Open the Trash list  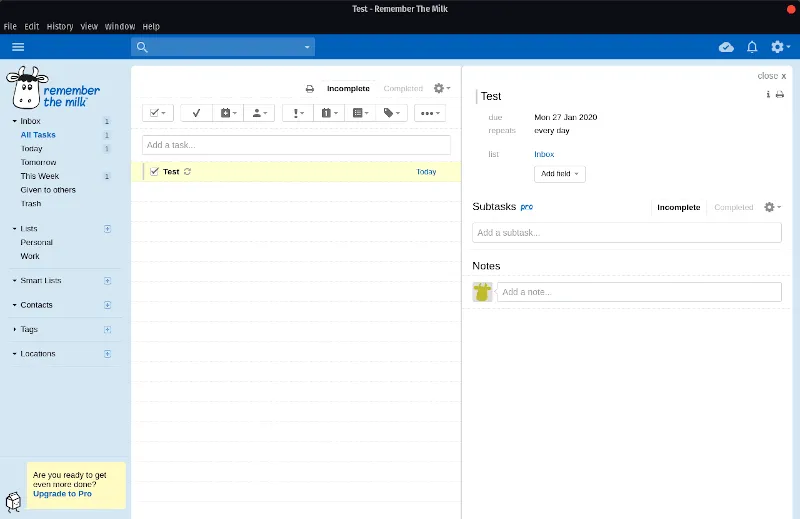tap(31, 204)
